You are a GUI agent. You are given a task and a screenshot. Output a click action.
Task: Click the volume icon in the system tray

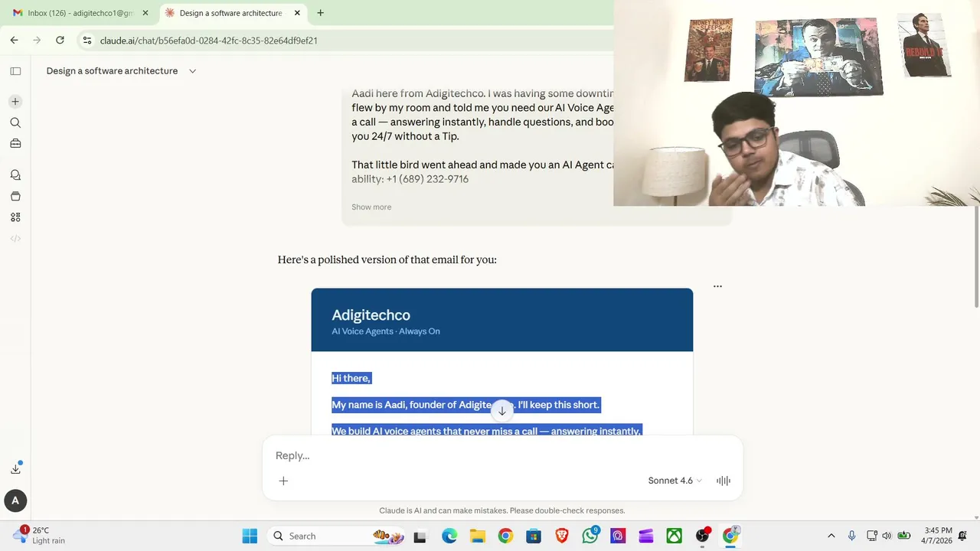click(x=887, y=536)
